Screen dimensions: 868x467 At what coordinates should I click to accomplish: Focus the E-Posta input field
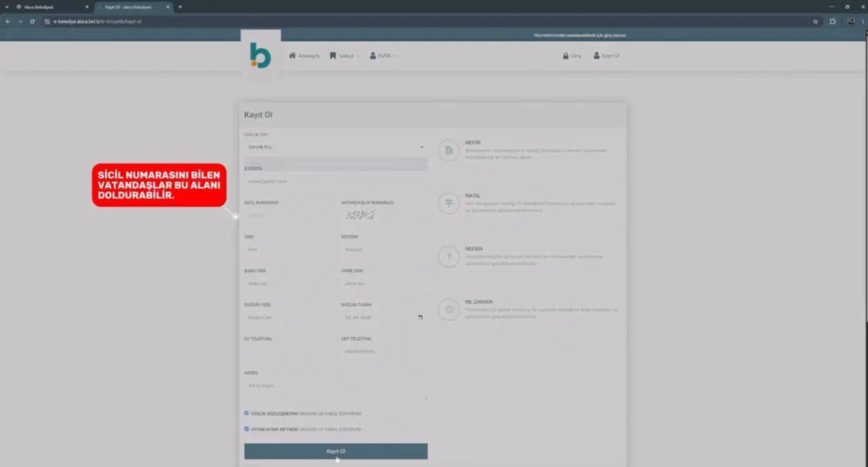coord(336,181)
